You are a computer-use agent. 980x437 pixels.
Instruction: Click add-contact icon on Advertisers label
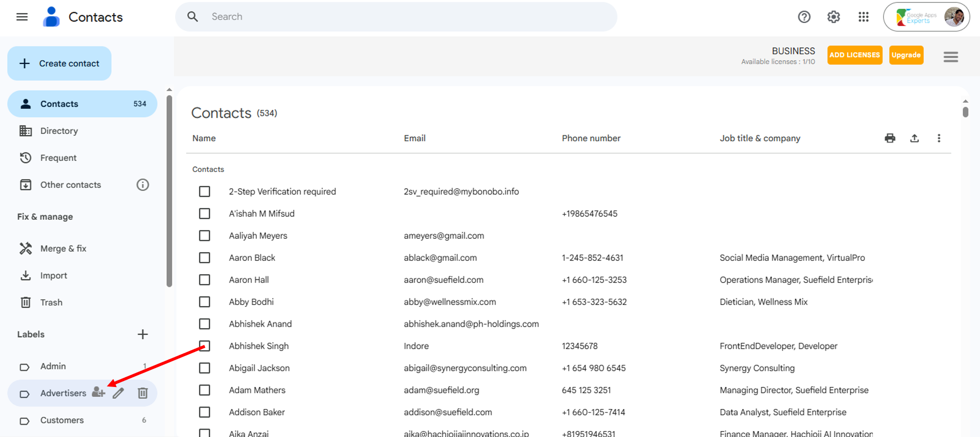[x=98, y=392]
